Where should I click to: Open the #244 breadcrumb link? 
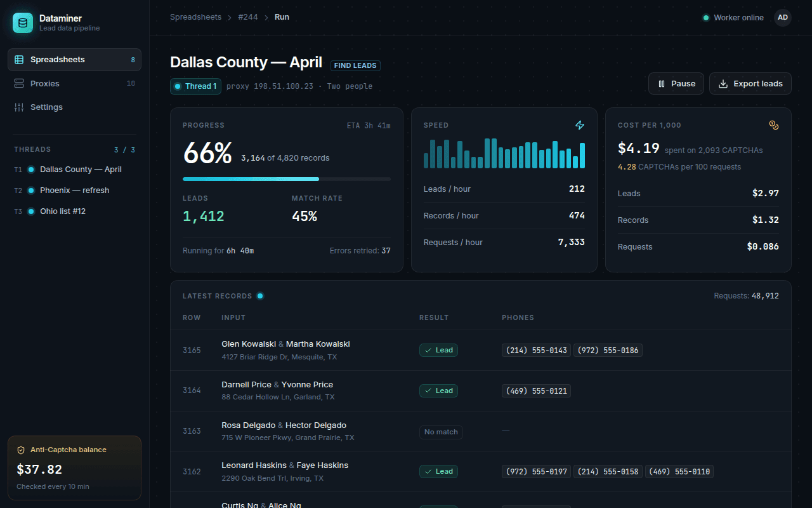pos(248,18)
